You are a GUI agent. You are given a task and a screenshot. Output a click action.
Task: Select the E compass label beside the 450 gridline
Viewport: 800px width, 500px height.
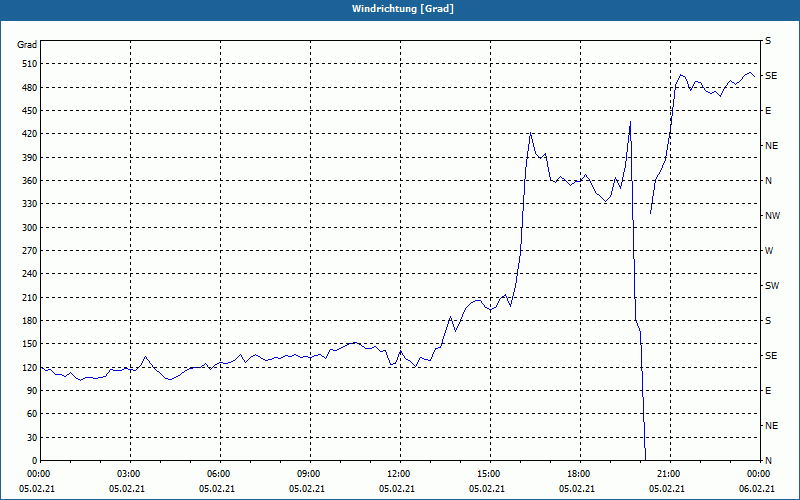tap(768, 111)
